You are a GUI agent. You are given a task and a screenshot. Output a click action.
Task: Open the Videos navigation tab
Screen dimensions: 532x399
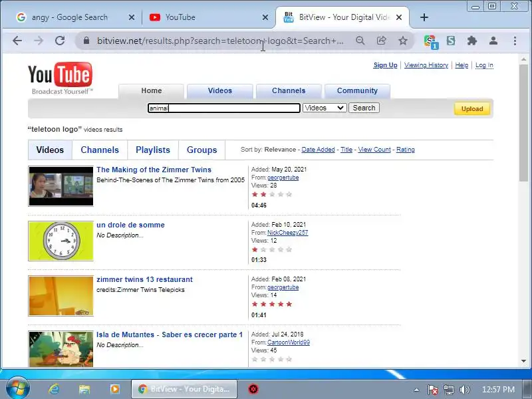pos(220,91)
